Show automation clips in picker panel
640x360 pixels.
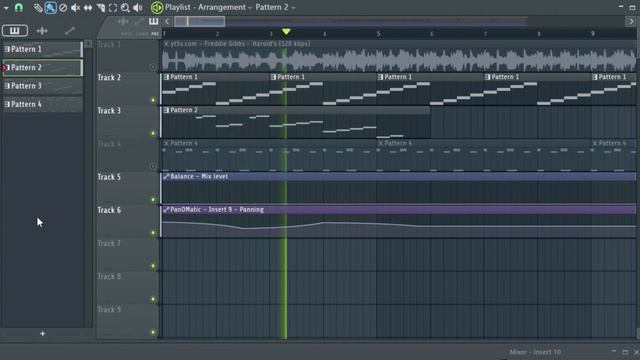point(70,31)
